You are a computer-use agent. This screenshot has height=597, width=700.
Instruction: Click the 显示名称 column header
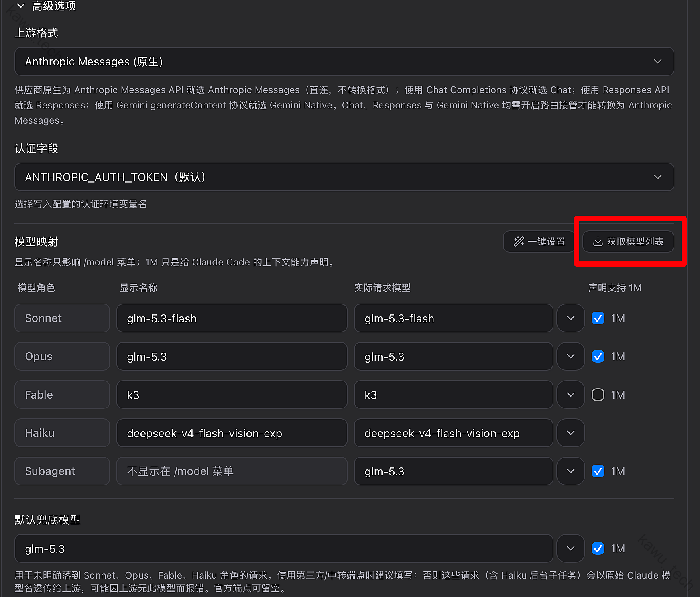(139, 288)
